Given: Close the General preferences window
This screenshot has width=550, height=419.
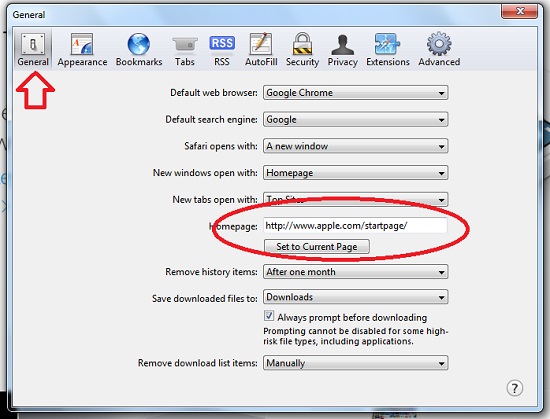Looking at the screenshot, I should point(520,11).
